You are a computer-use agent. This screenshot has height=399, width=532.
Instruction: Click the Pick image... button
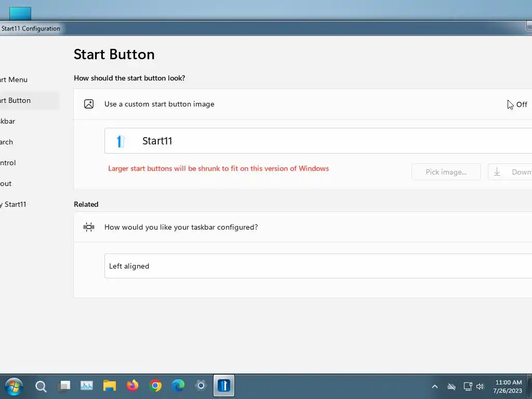tap(446, 172)
